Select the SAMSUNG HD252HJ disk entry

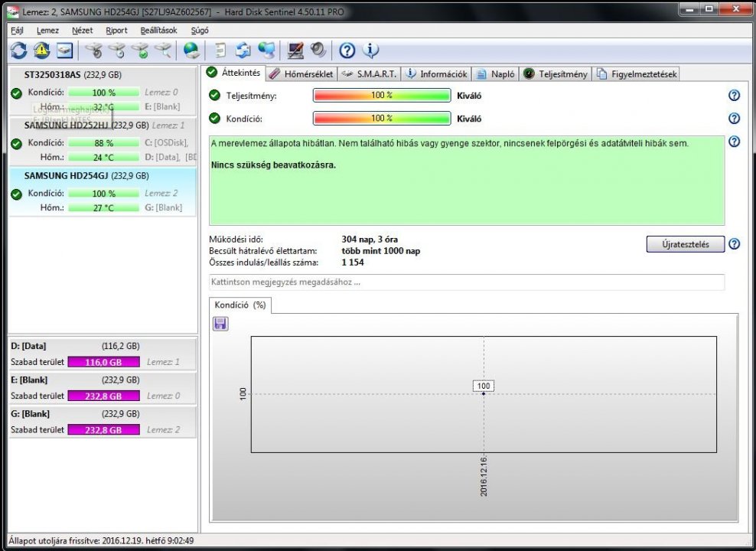click(x=103, y=141)
